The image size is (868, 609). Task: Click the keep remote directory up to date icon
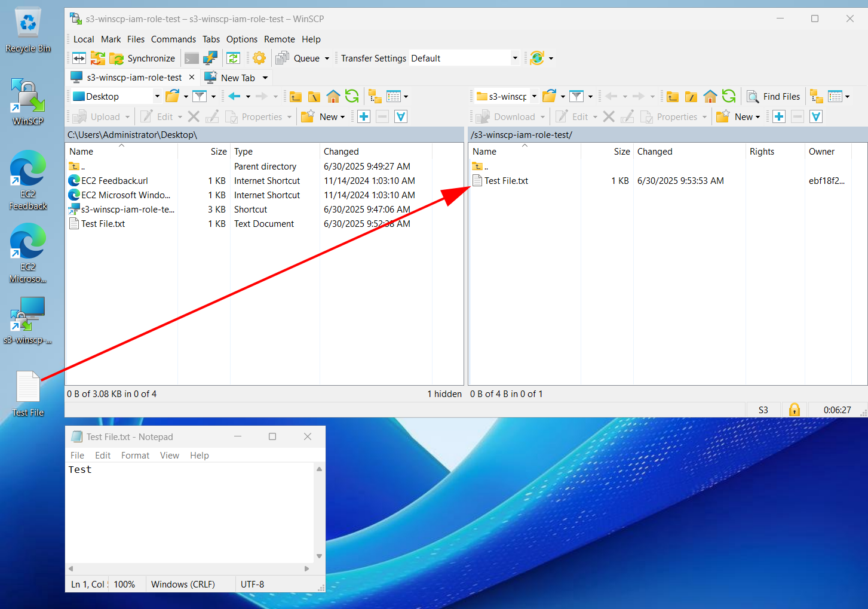[x=234, y=58]
